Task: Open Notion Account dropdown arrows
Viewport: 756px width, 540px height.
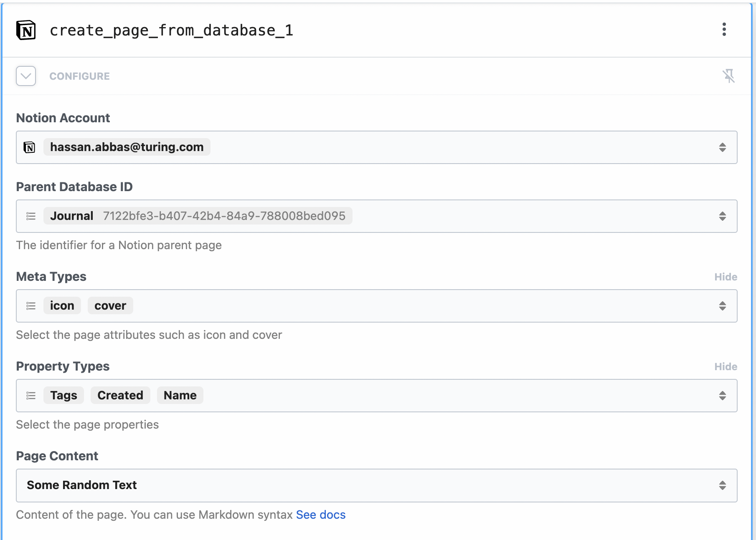Action: coord(722,147)
